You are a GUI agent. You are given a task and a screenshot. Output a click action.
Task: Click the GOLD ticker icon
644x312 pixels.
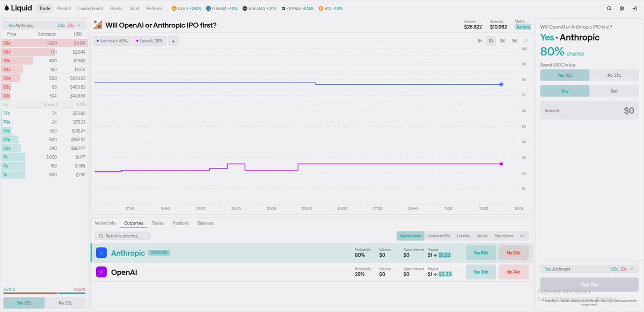174,9
